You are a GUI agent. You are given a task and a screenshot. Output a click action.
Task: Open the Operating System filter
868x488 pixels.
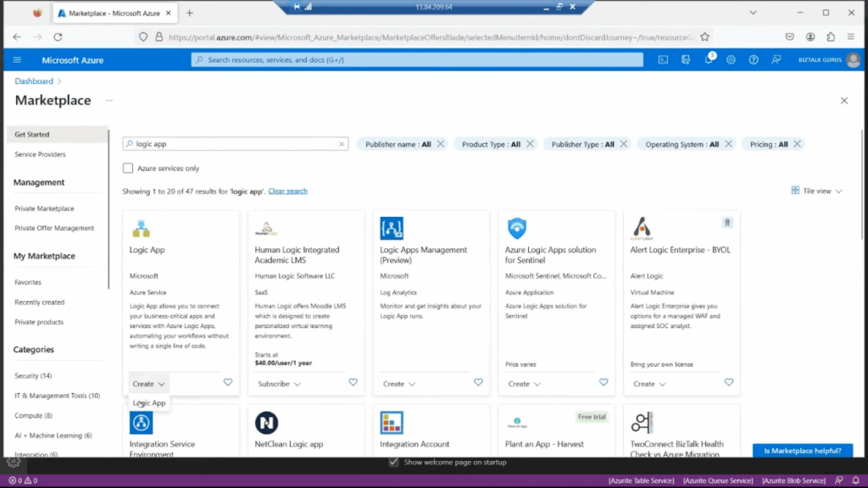click(x=682, y=144)
